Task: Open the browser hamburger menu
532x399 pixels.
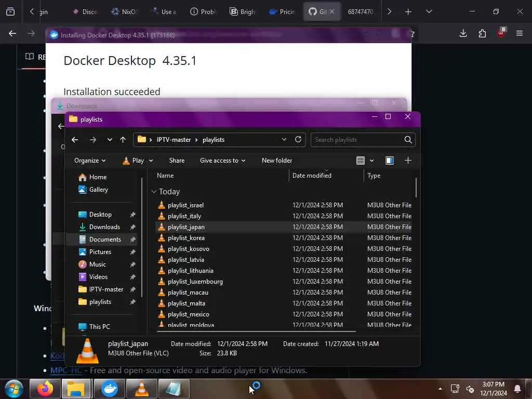Action: point(519,33)
